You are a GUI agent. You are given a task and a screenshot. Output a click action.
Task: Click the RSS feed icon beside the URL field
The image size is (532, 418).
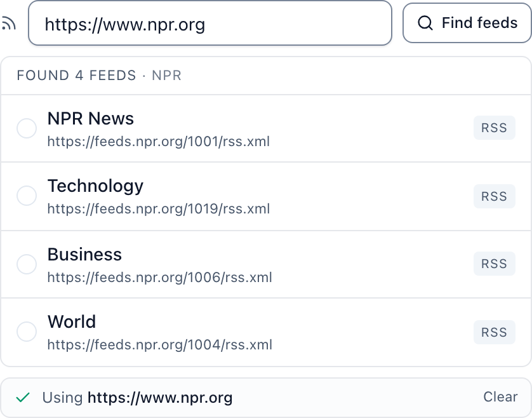[8, 24]
